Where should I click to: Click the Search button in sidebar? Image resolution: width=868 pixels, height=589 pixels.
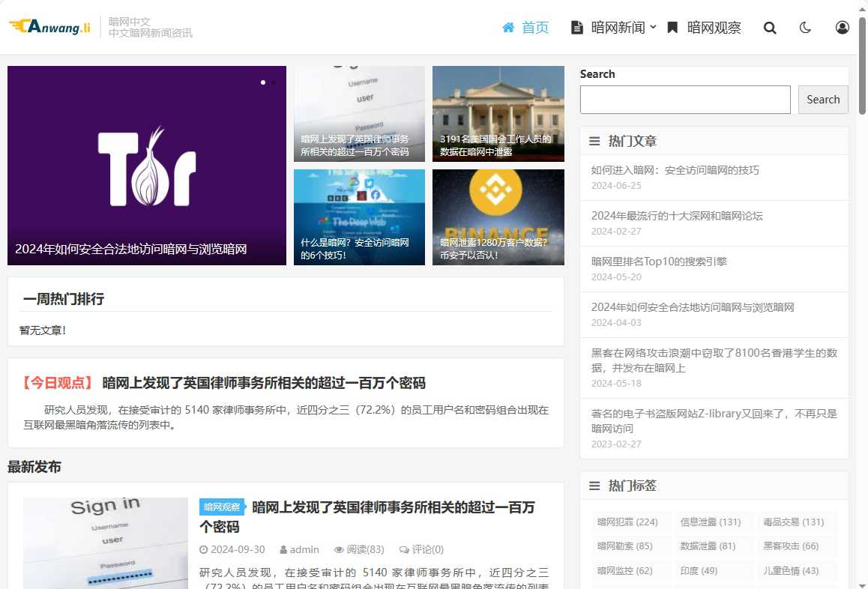(823, 100)
